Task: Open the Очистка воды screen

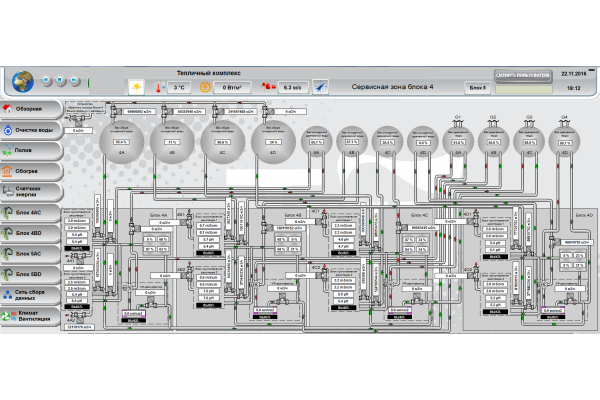Action: click(x=30, y=129)
